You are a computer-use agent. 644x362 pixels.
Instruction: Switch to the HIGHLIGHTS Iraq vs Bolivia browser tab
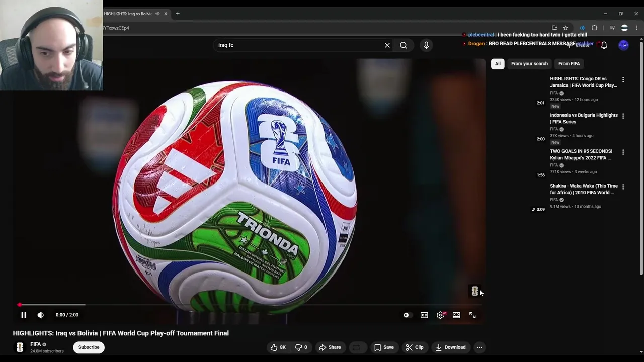(128, 14)
